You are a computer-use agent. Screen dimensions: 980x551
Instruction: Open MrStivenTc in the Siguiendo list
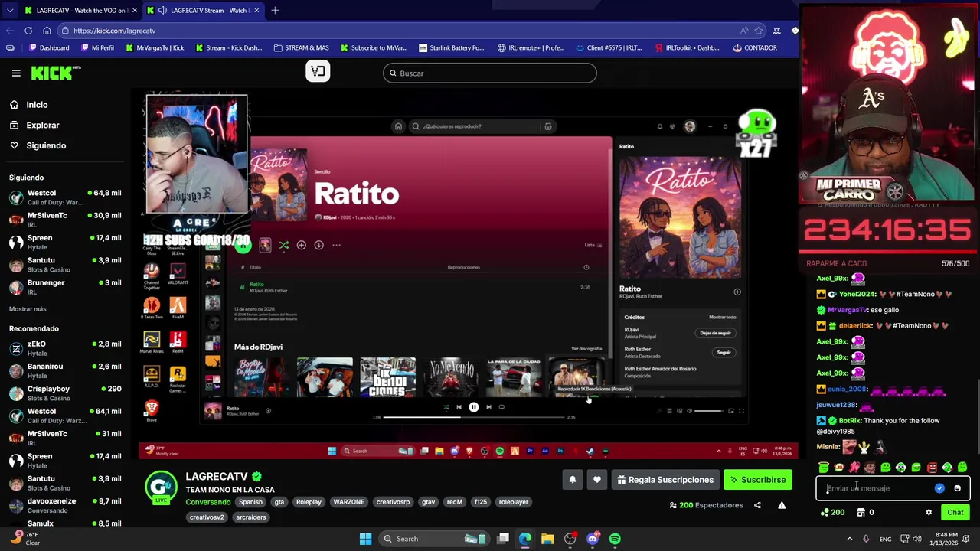point(65,220)
